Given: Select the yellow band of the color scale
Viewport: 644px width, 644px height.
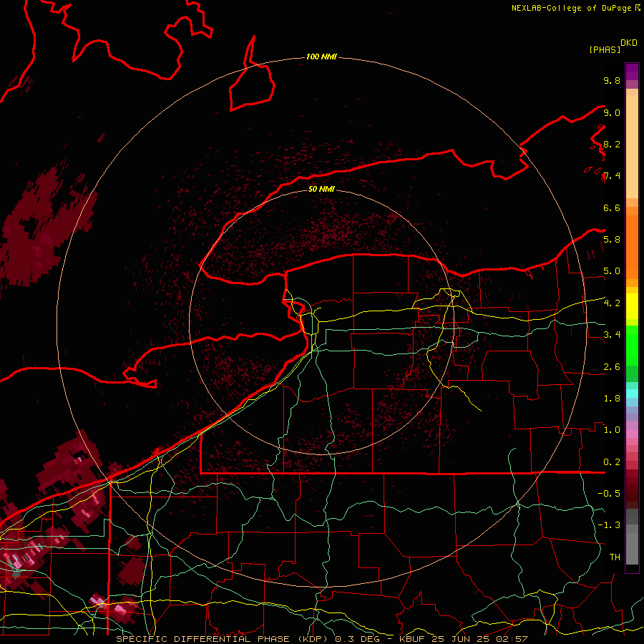Looking at the screenshot, I should (x=632, y=306).
